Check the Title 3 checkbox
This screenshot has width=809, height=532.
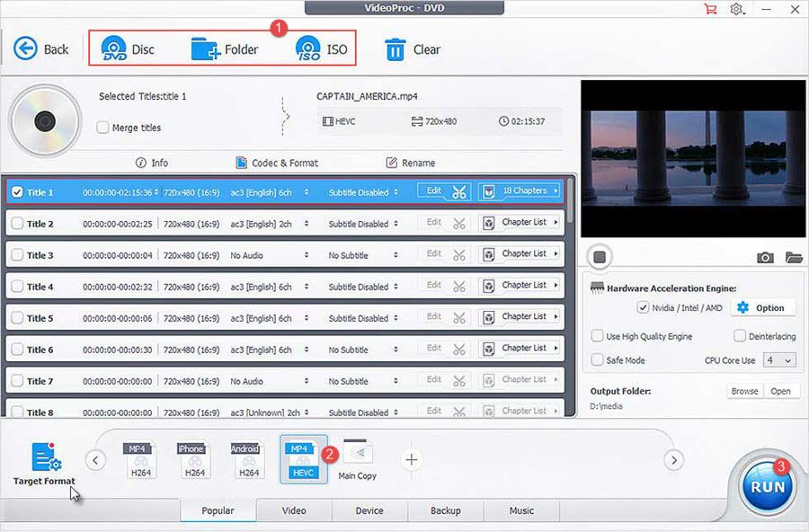pos(17,255)
